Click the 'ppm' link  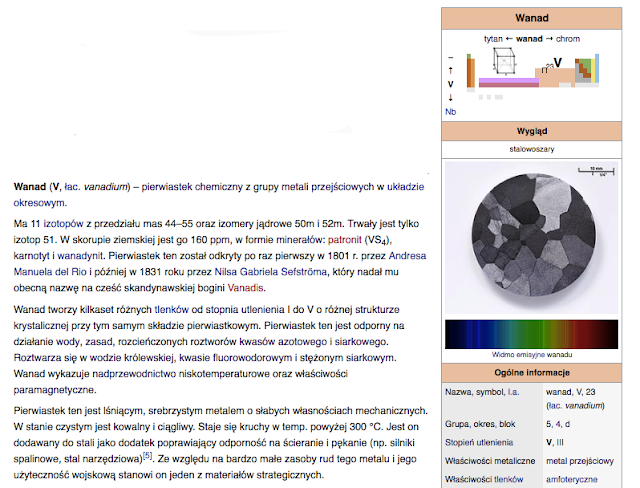point(220,240)
